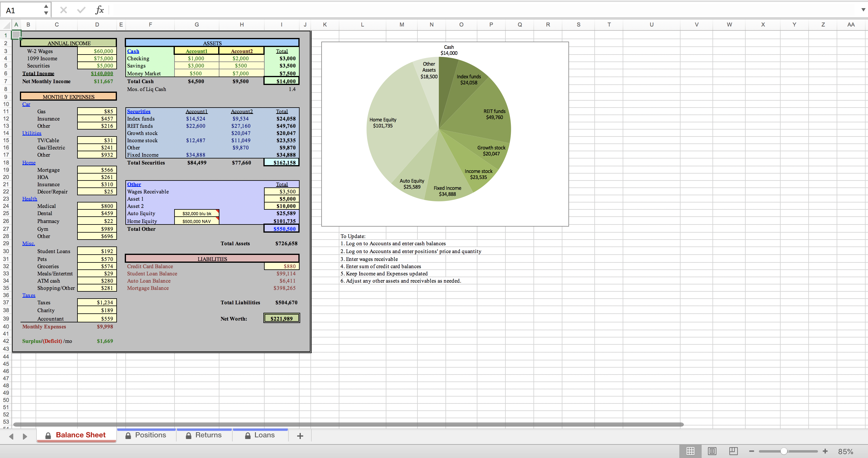
Task: Click the Student Loan Balance $99,114 value
Action: coord(286,274)
